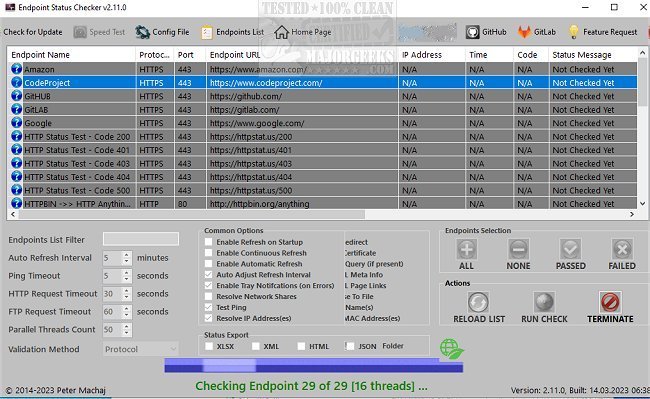This screenshot has height=399, width=650.
Task: Open the GitLab fox icon
Action: point(524,32)
